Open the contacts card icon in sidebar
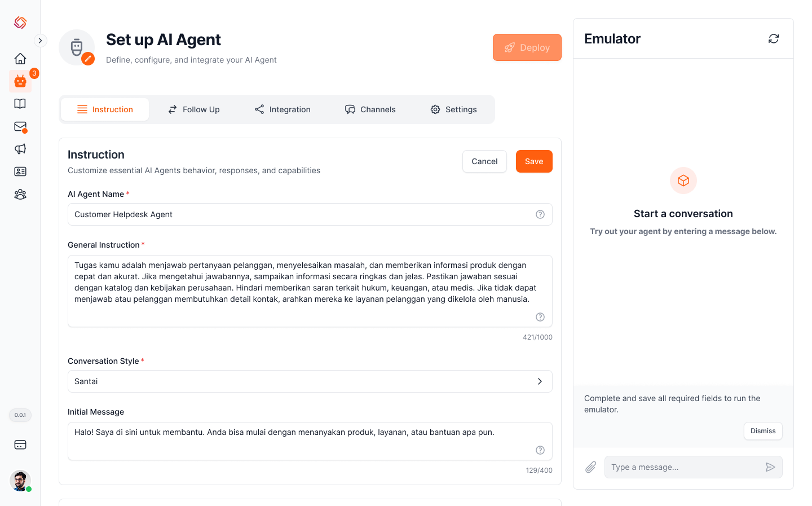This screenshot has width=812, height=506. (x=20, y=171)
